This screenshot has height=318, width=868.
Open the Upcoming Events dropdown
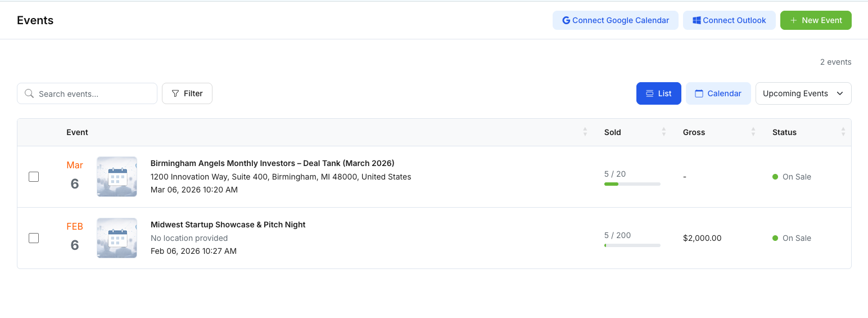tap(803, 93)
